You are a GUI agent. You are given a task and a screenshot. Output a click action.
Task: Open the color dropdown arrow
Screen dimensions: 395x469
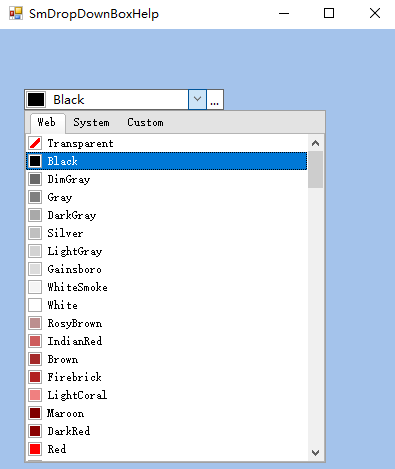pyautogui.click(x=197, y=99)
